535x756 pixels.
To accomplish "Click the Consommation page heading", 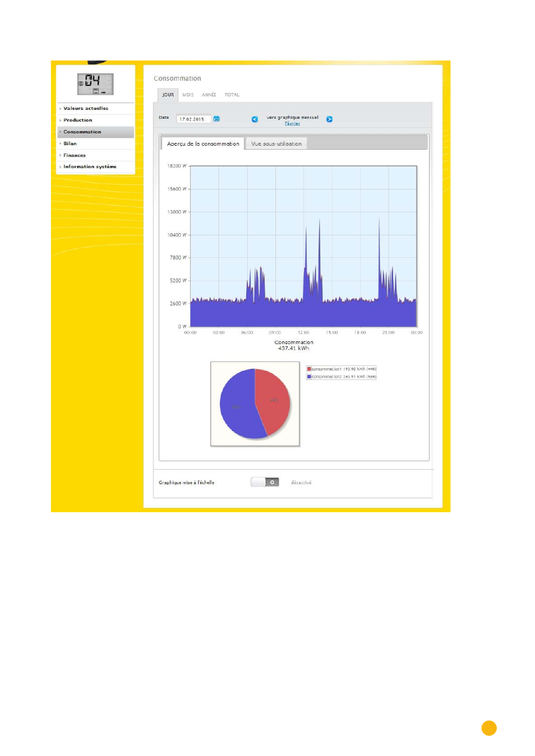I will [177, 79].
